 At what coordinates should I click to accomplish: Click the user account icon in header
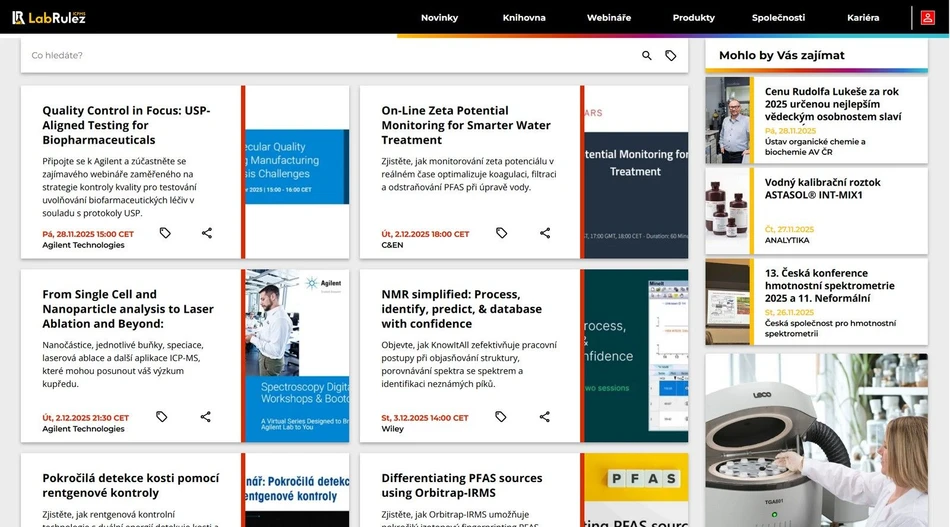pos(927,17)
